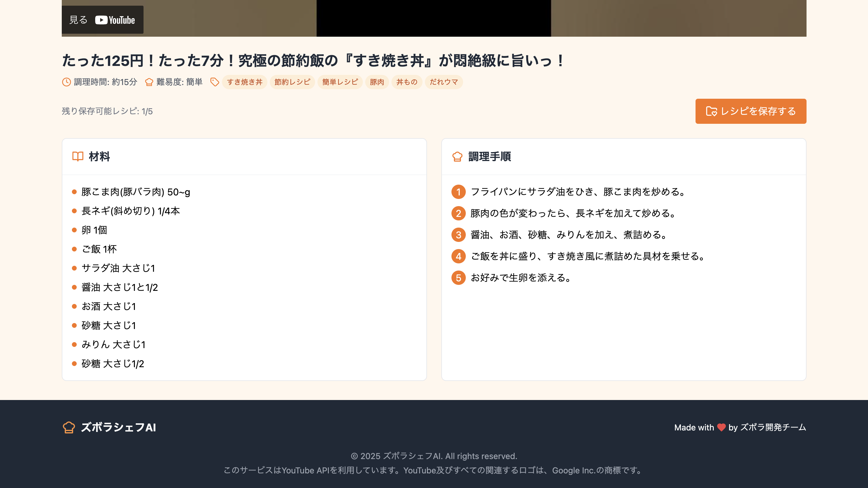
Task: Click the chef hat icon beside difficulty
Action: click(149, 82)
